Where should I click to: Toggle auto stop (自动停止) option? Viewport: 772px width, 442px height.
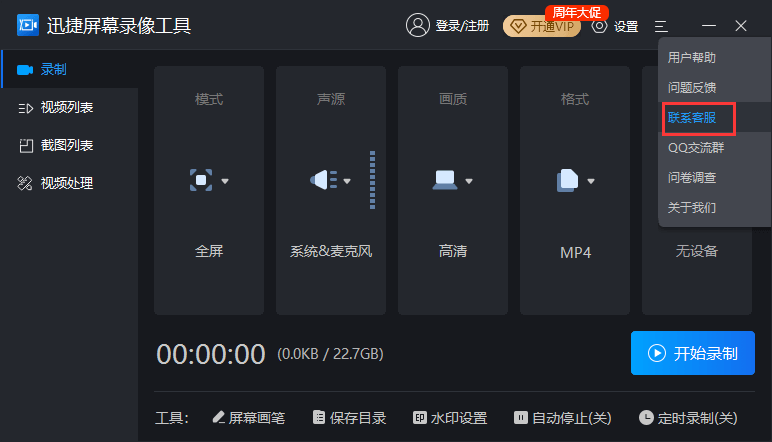coord(562,417)
